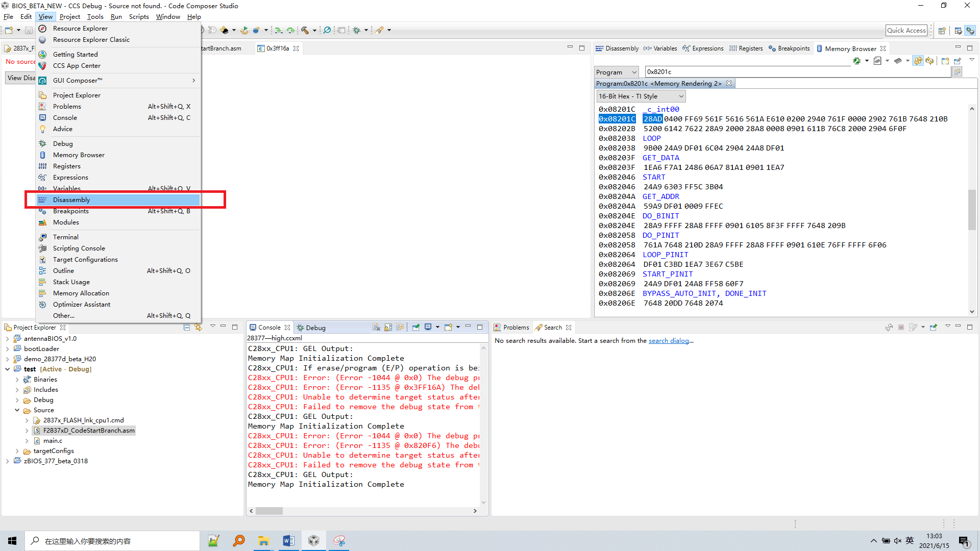Open Word from the Windows taskbar
Image resolution: width=980 pixels, height=551 pixels.
pos(288,541)
